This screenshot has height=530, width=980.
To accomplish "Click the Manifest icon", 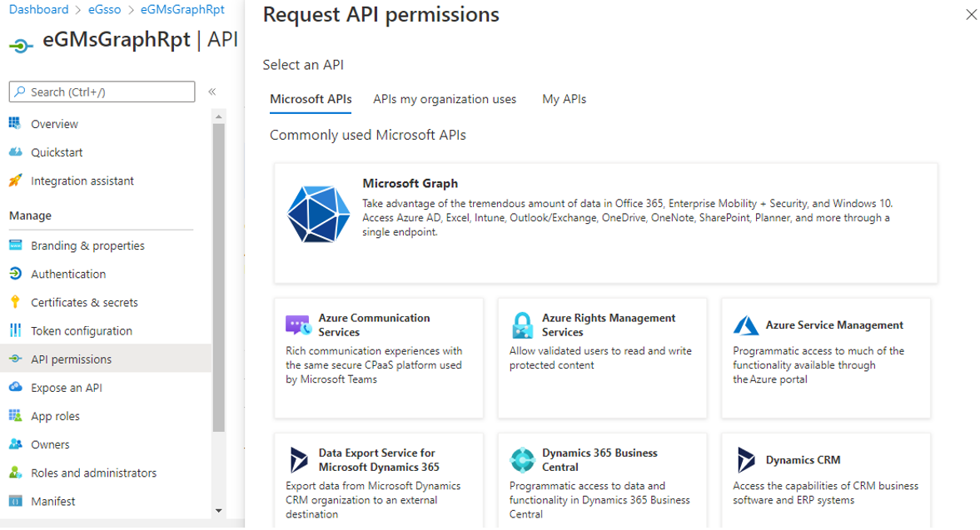I will point(15,501).
